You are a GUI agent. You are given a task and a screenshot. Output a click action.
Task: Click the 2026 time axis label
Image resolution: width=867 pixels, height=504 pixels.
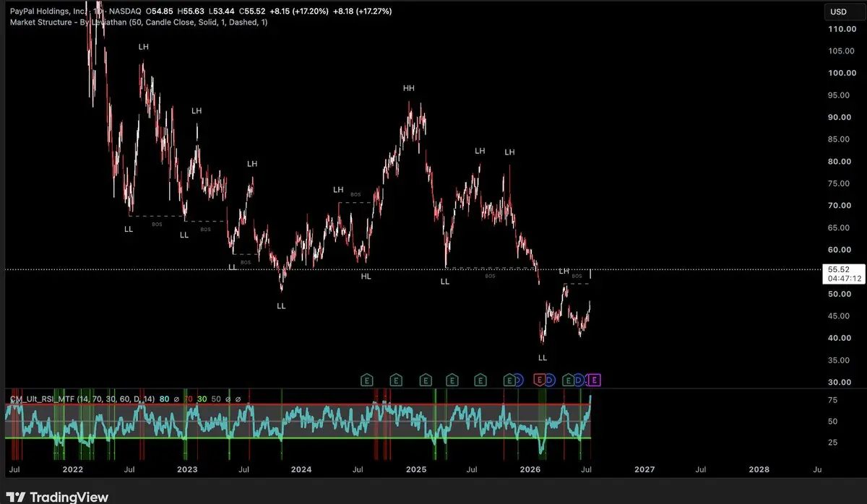pos(531,469)
